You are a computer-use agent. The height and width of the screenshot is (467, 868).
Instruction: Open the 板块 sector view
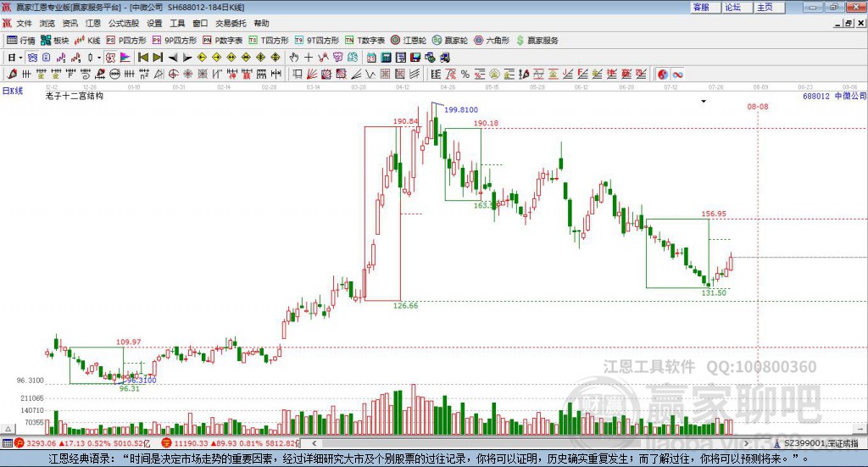click(x=54, y=41)
